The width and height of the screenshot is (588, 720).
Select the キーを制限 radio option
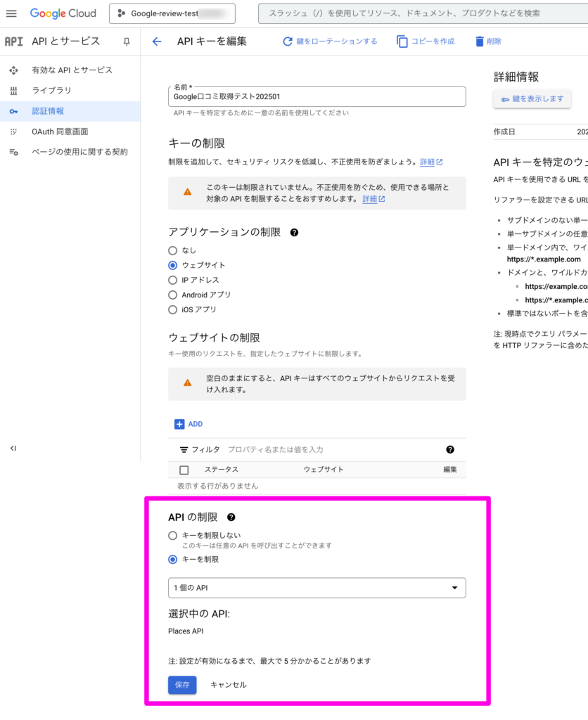tap(173, 559)
